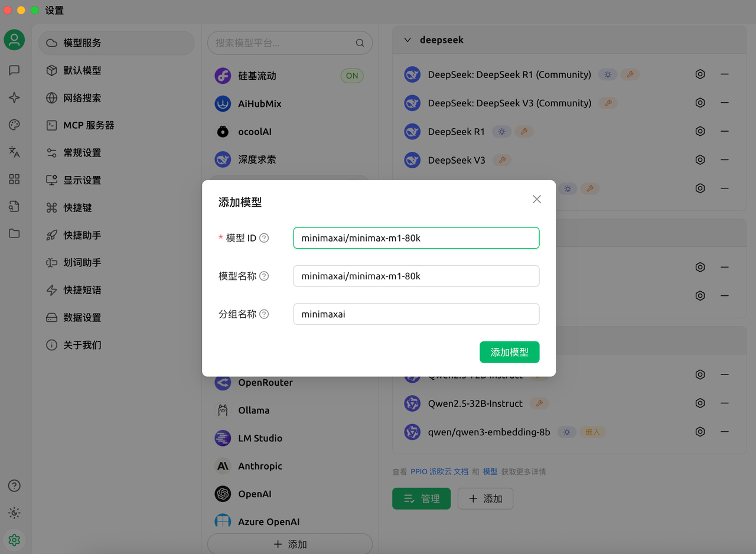756x554 pixels.
Task: Select 深度求索 provider
Action: 289,159
